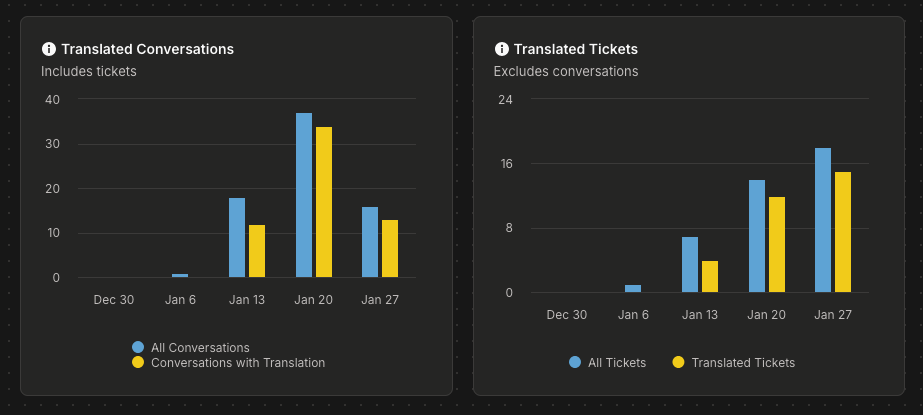Toggle the All Tickets legend dot
This screenshot has width=923, height=415.
[575, 363]
